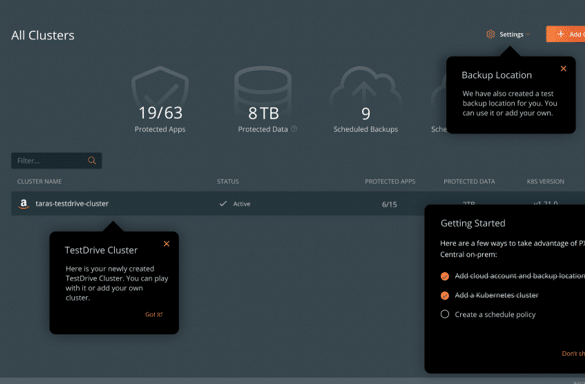
Task: Click the Settings label
Action: pyautogui.click(x=512, y=34)
